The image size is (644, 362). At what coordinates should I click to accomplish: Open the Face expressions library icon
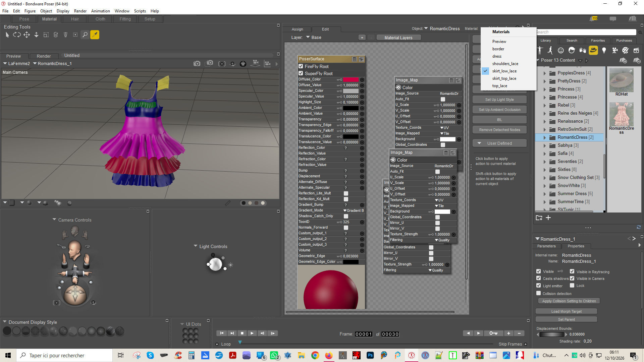(561, 50)
